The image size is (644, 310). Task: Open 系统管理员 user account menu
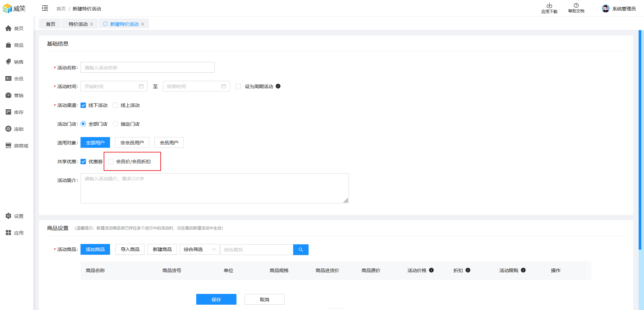(x=619, y=9)
